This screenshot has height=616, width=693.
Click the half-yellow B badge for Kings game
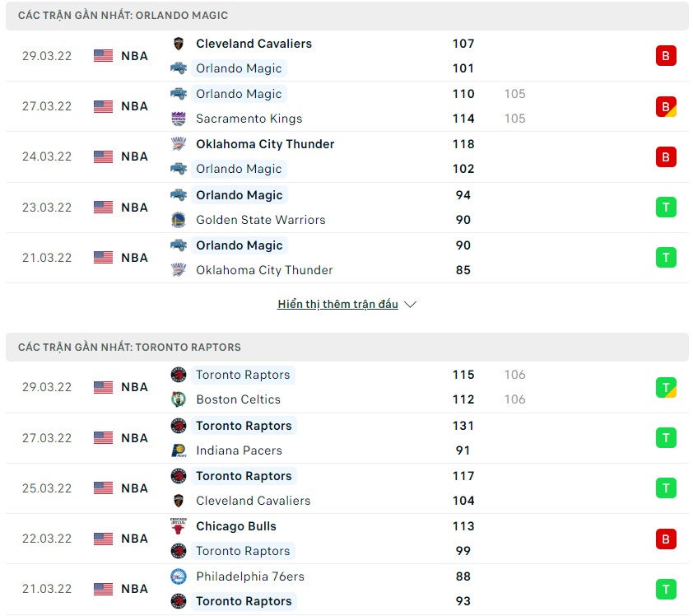click(x=666, y=106)
